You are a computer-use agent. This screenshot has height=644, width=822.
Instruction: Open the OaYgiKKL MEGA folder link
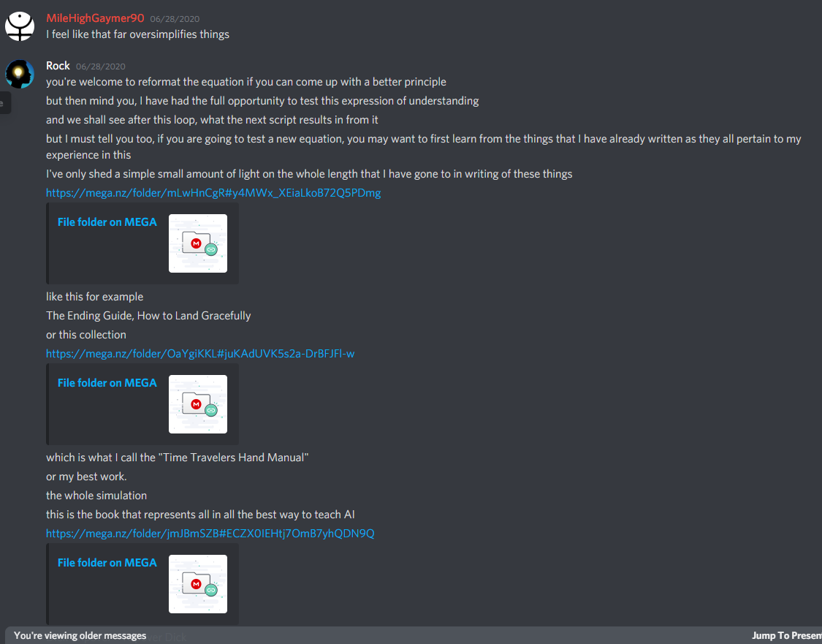(200, 354)
